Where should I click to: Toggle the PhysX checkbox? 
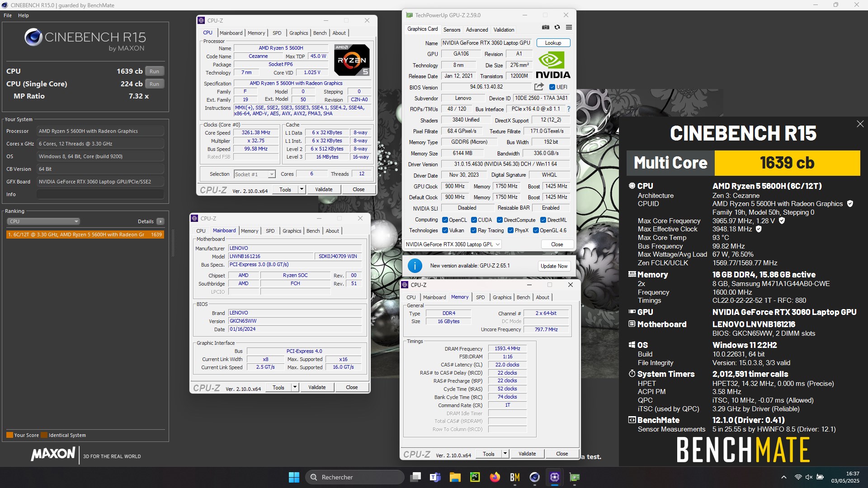(510, 230)
